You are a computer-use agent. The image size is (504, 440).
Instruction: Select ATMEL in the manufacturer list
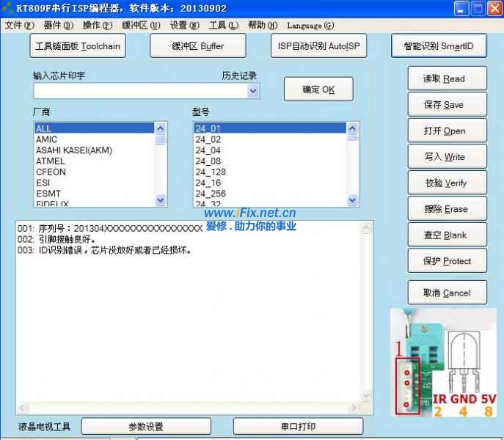[51, 161]
